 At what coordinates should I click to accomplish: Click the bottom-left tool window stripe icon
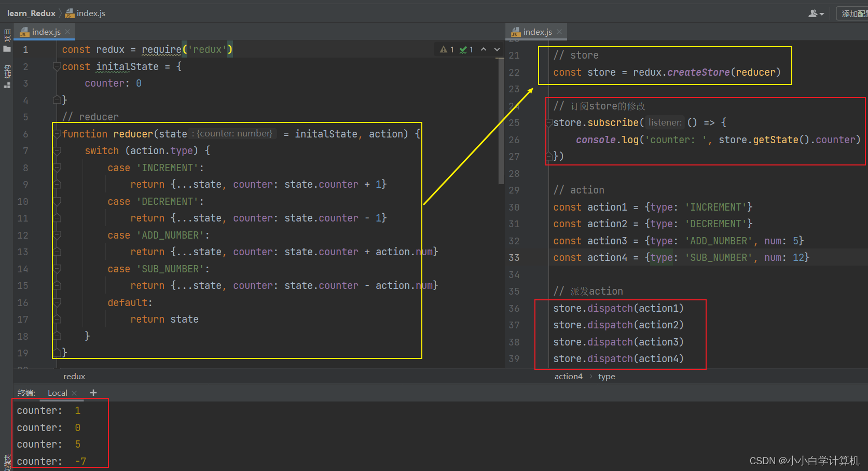7,463
